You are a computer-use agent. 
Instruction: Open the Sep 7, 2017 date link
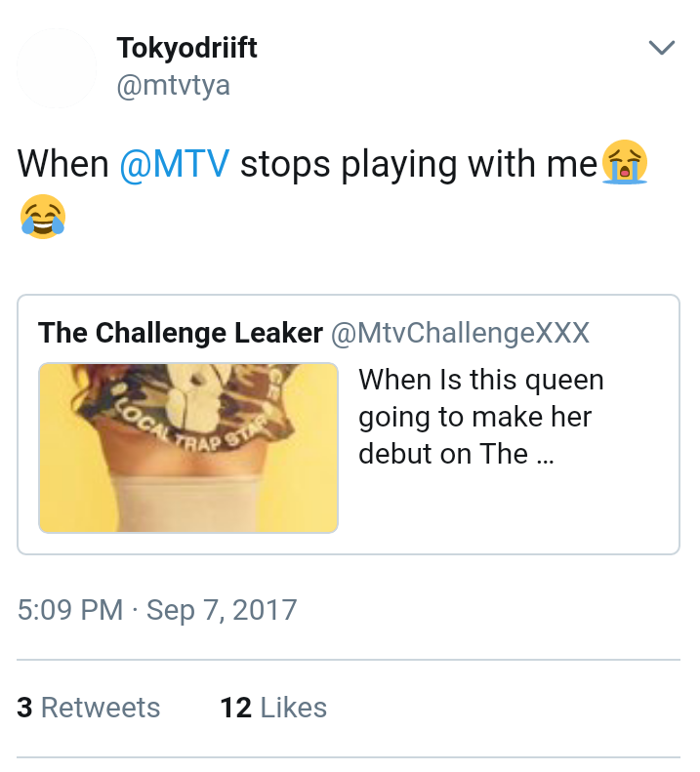222,610
